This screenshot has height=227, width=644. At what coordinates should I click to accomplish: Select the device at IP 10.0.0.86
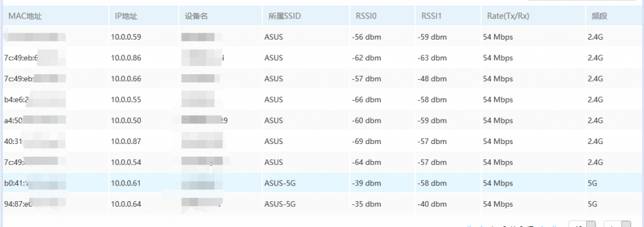[322, 58]
